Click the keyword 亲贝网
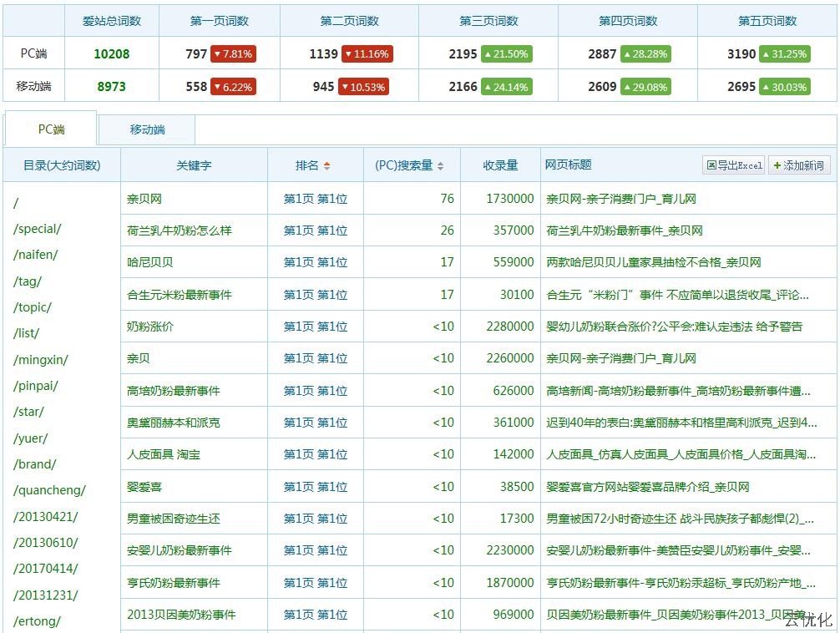Image resolution: width=840 pixels, height=633 pixels. (x=144, y=199)
